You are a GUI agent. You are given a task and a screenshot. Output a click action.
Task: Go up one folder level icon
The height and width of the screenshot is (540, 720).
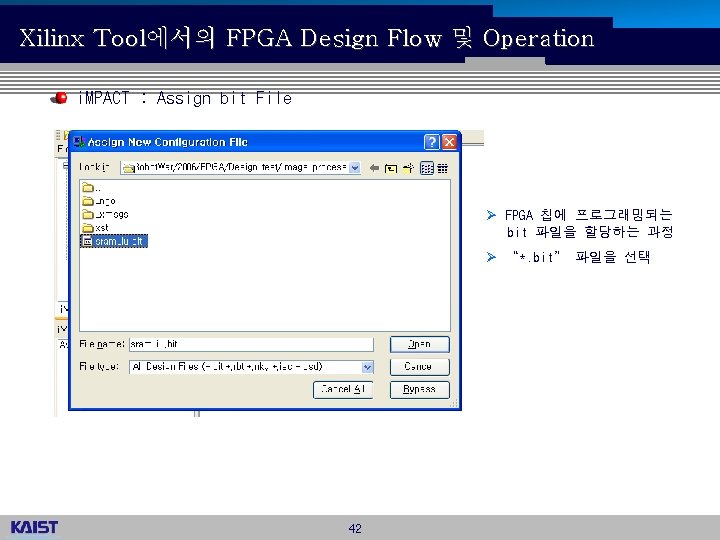pos(391,169)
